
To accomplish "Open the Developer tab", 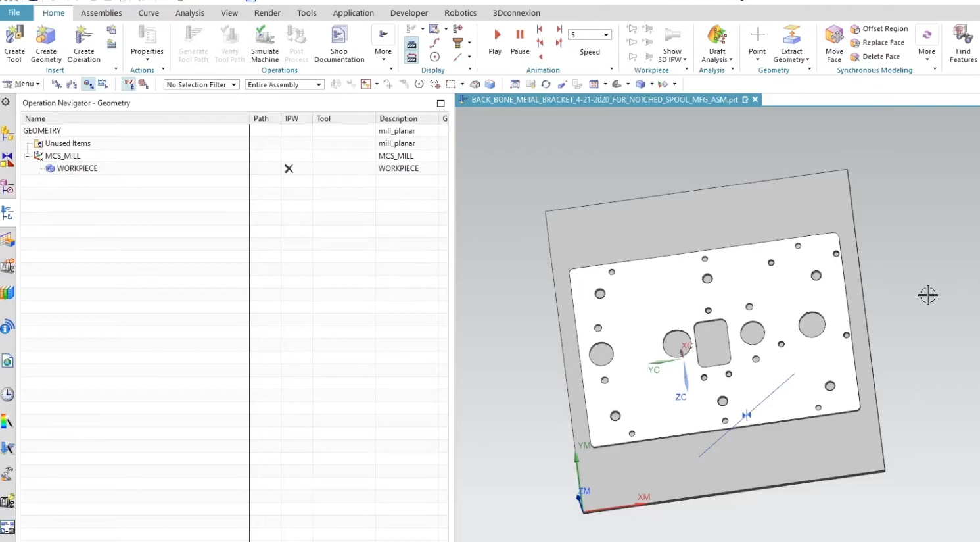I will pos(409,13).
